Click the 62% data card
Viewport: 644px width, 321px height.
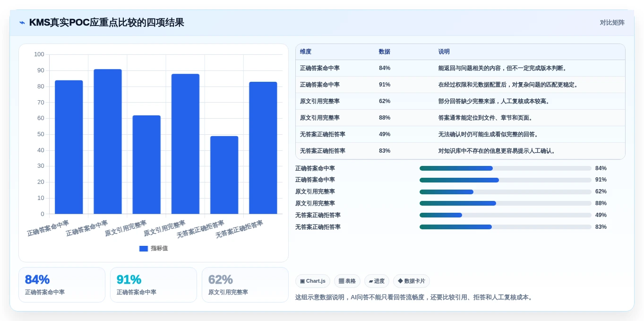pos(245,285)
